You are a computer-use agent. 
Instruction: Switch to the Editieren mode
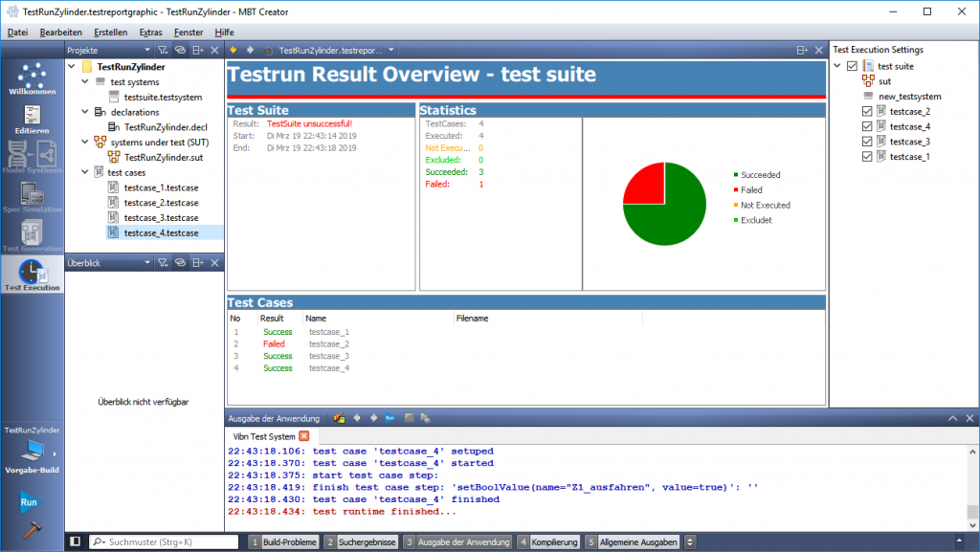pos(32,118)
